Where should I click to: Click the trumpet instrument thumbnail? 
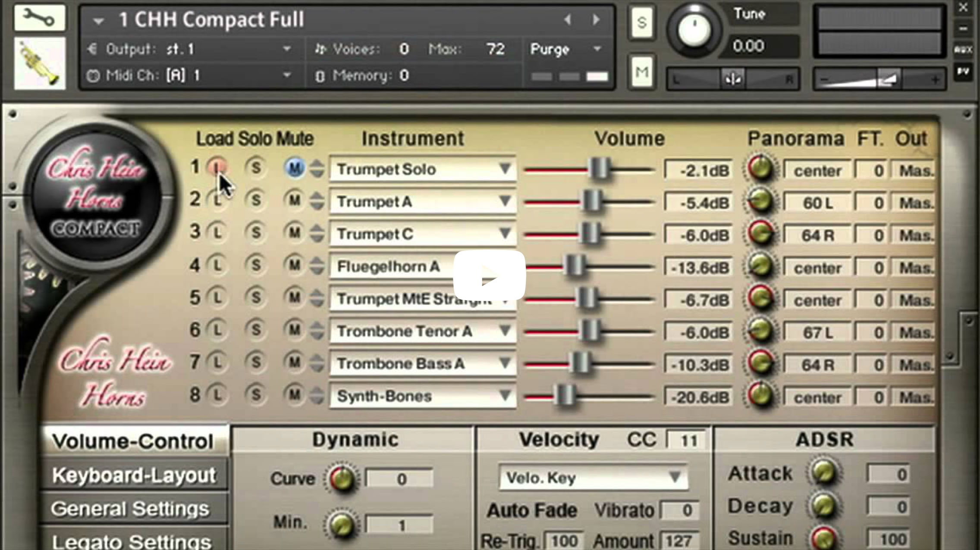(39, 63)
